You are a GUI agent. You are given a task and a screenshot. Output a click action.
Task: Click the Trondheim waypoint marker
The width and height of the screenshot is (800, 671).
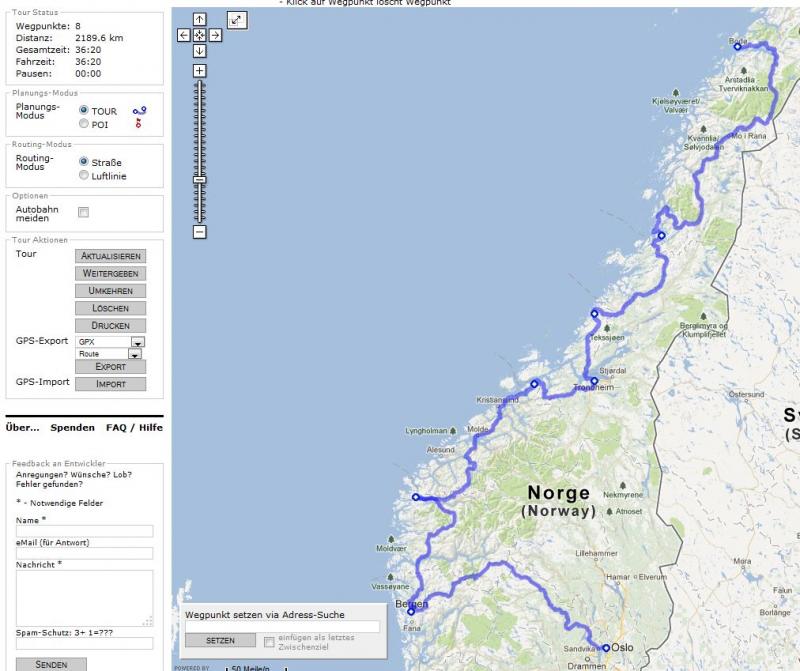(594, 381)
